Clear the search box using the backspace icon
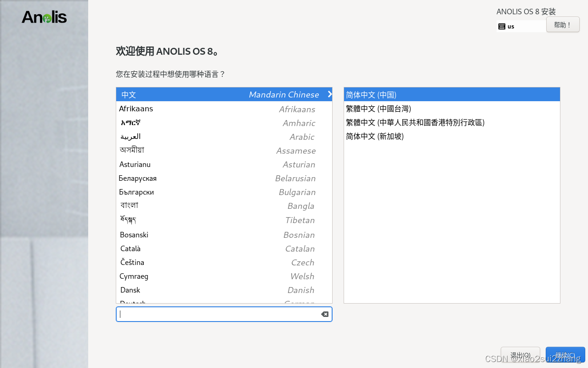Viewport: 588px width, 368px height. (x=325, y=314)
